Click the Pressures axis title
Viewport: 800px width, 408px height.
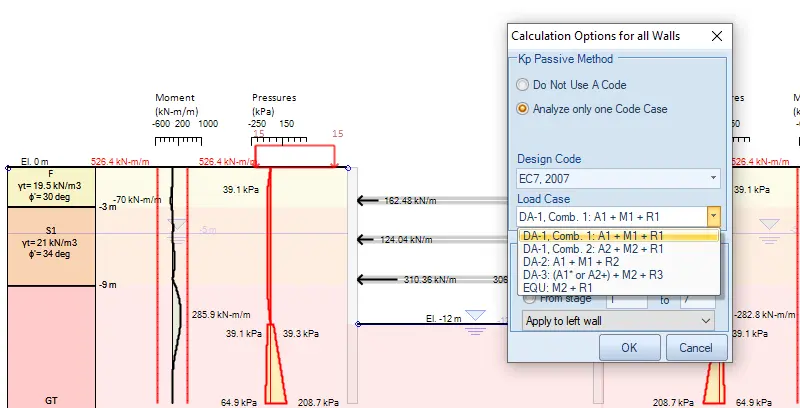(x=274, y=97)
